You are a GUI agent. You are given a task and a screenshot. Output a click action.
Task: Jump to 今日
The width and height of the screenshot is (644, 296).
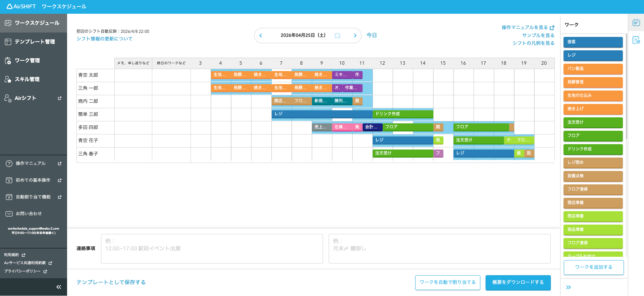click(x=372, y=35)
